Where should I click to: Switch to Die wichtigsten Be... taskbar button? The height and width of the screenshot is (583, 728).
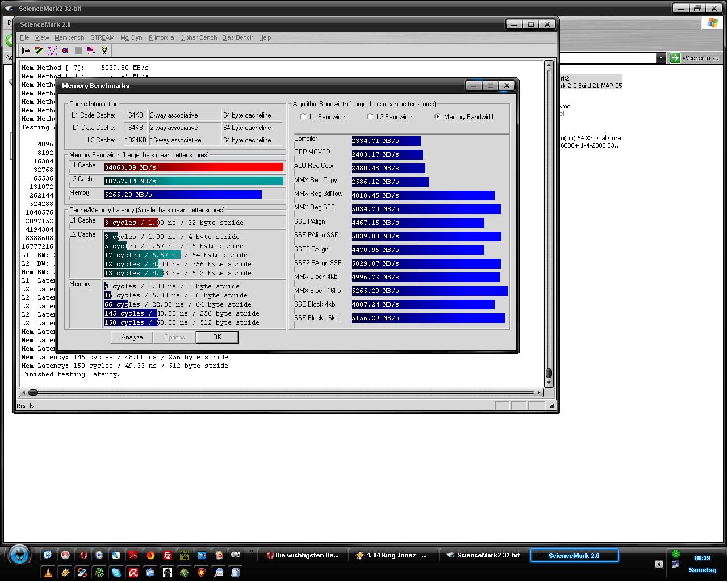(x=302, y=555)
